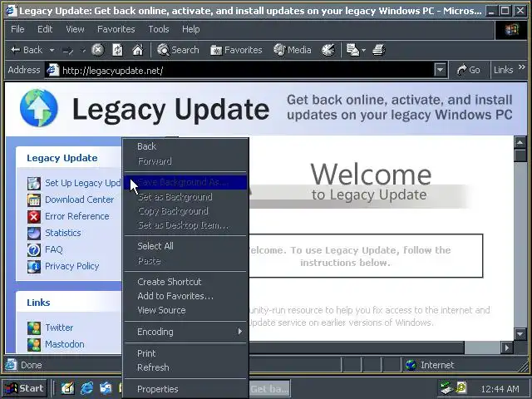The width and height of the screenshot is (532, 399).
Task: Open the Tools menu
Action: click(x=159, y=29)
